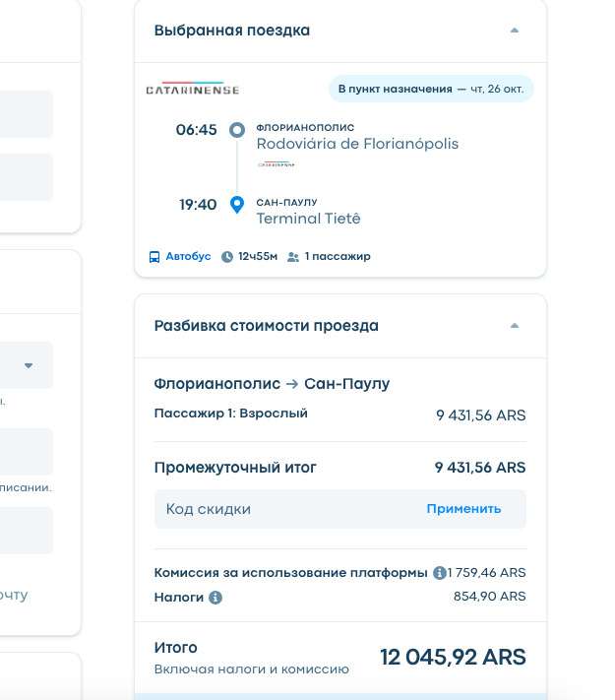Image resolution: width=615 pixels, height=700 pixels.
Task: Click the САН-ПАУЛУ city label
Action: pos(287,202)
